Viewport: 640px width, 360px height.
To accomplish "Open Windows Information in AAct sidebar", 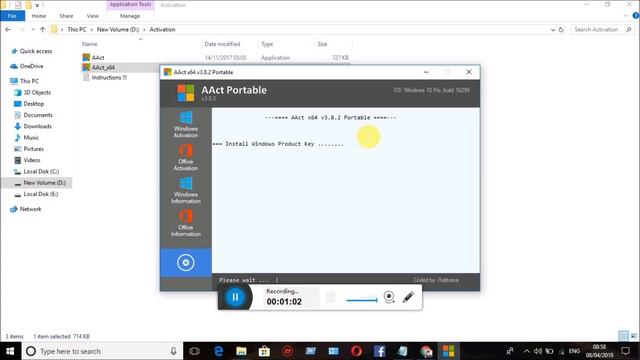I will click(186, 191).
